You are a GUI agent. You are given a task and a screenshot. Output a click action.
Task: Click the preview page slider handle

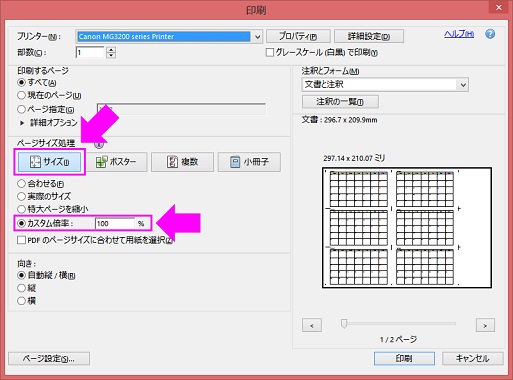[x=344, y=323]
